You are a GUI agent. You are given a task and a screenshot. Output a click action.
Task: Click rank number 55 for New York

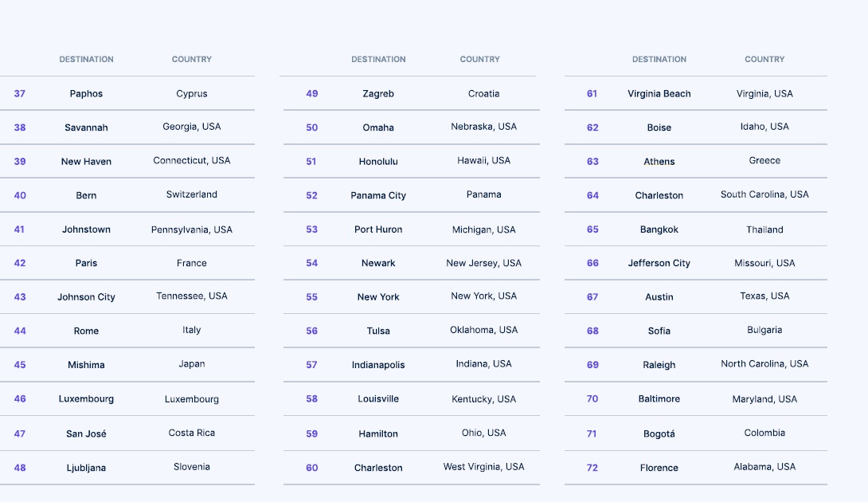coord(311,297)
